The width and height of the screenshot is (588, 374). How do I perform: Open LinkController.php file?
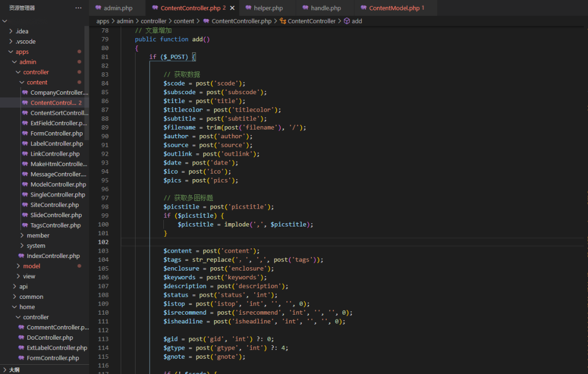point(55,154)
